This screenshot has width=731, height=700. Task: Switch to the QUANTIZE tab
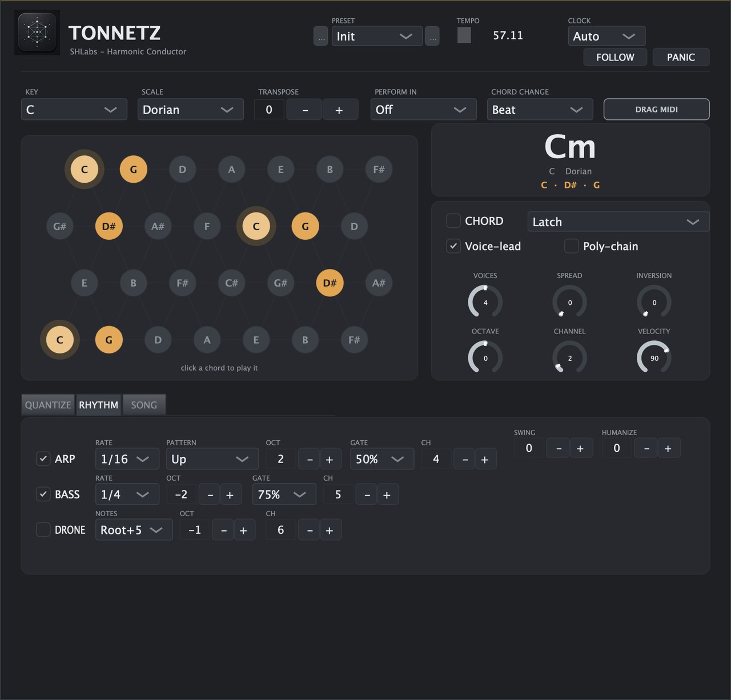(x=48, y=405)
